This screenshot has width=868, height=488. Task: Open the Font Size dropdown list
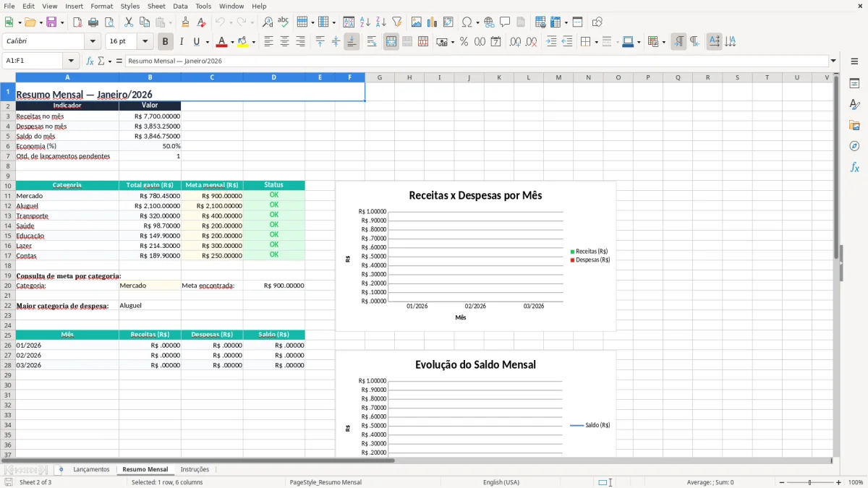(x=145, y=42)
